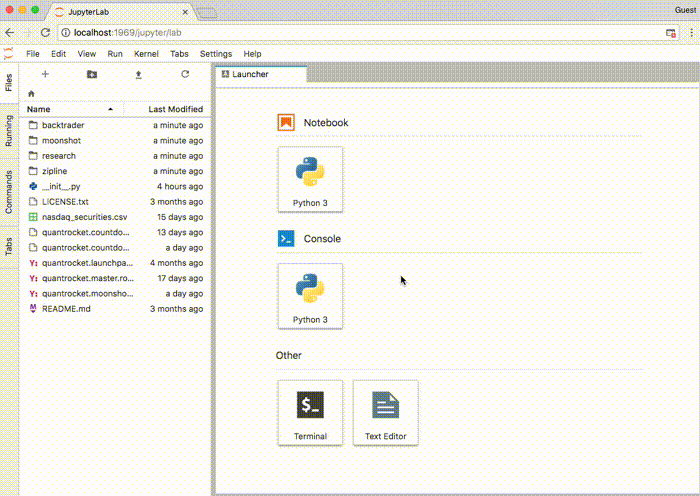Select quantrocket.master.ro... file

pos(115,278)
